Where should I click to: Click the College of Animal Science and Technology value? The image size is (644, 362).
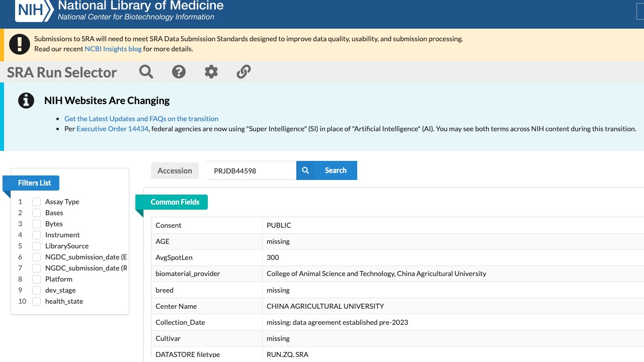click(x=376, y=274)
